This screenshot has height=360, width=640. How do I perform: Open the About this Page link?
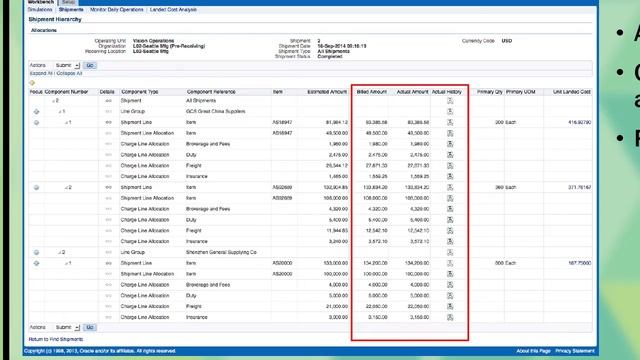pyautogui.click(x=533, y=351)
